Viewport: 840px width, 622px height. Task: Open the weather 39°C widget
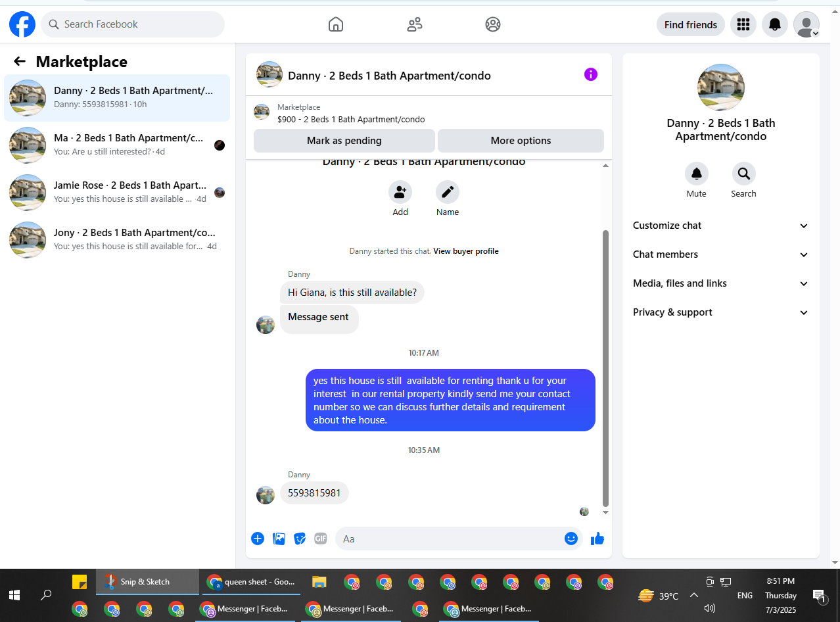coord(659,596)
